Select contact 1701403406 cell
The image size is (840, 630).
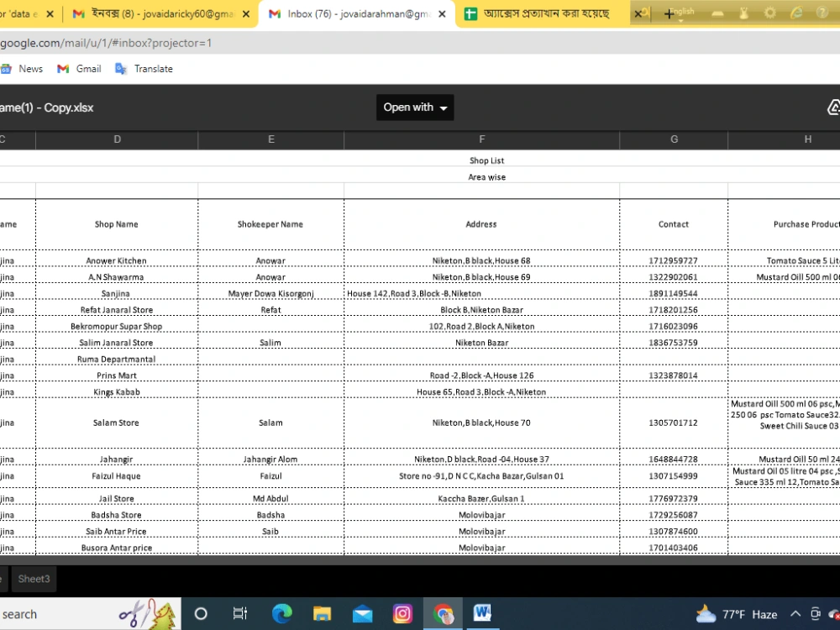pos(674,548)
